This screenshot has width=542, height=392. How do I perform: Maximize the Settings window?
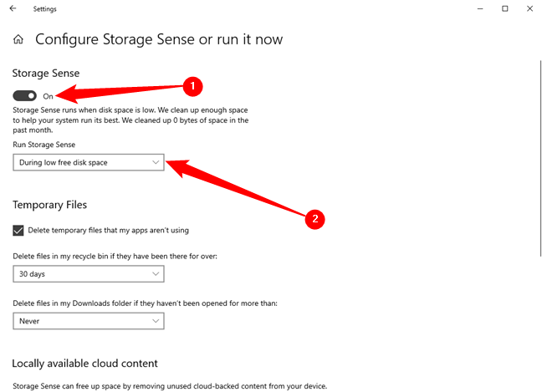point(504,9)
